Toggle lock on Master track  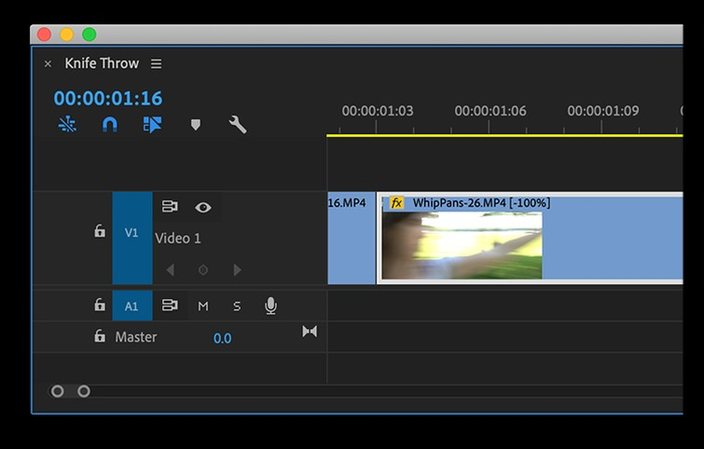(x=99, y=336)
